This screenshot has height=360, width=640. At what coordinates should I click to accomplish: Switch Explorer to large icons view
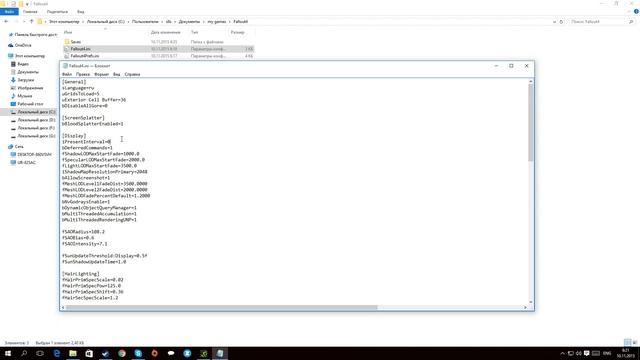635,342
